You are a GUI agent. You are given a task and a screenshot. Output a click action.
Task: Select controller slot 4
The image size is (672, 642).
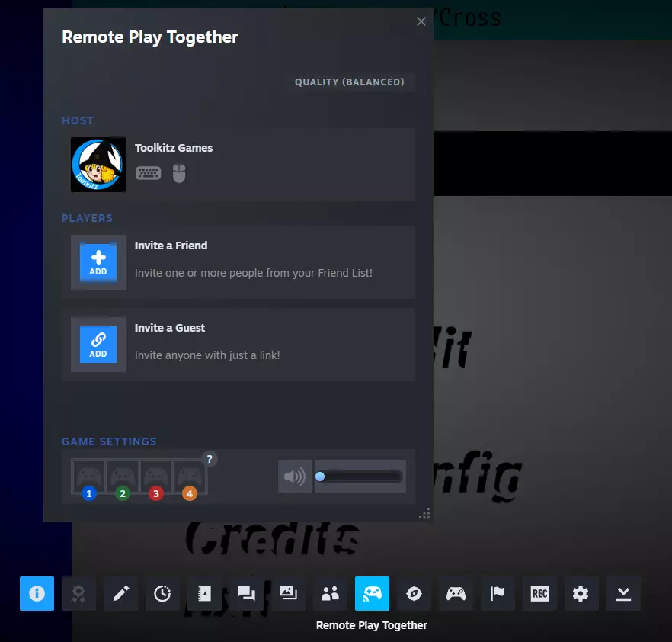[190, 479]
